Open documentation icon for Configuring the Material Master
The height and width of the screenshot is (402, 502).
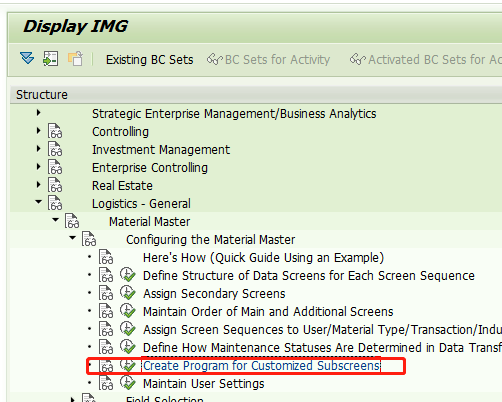(x=89, y=239)
